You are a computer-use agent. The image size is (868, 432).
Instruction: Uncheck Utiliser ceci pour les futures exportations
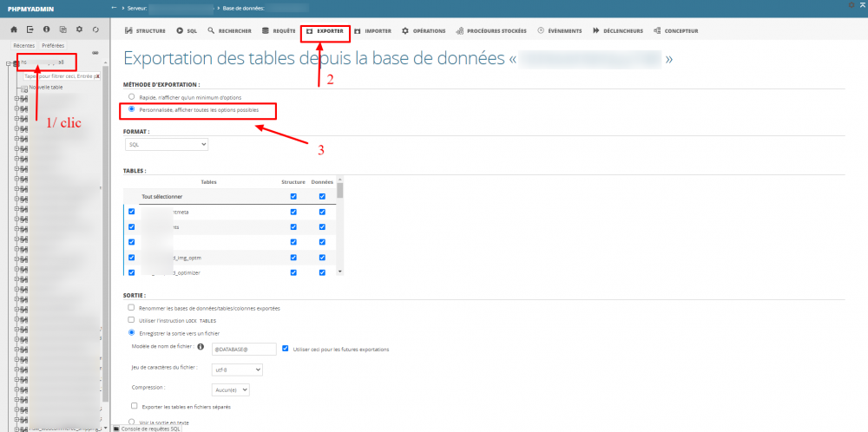285,349
